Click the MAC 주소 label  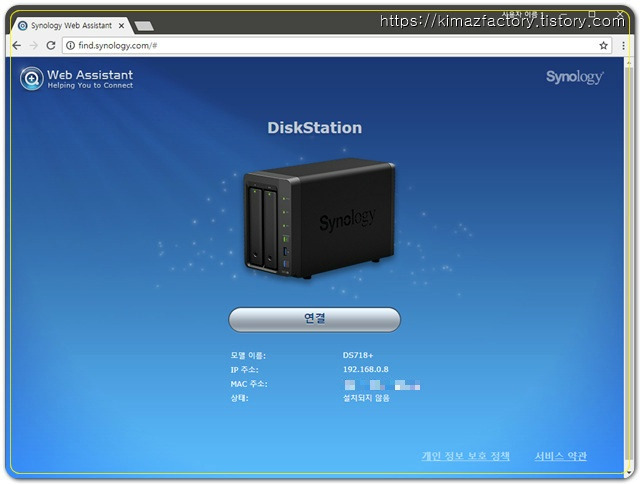pos(249,384)
